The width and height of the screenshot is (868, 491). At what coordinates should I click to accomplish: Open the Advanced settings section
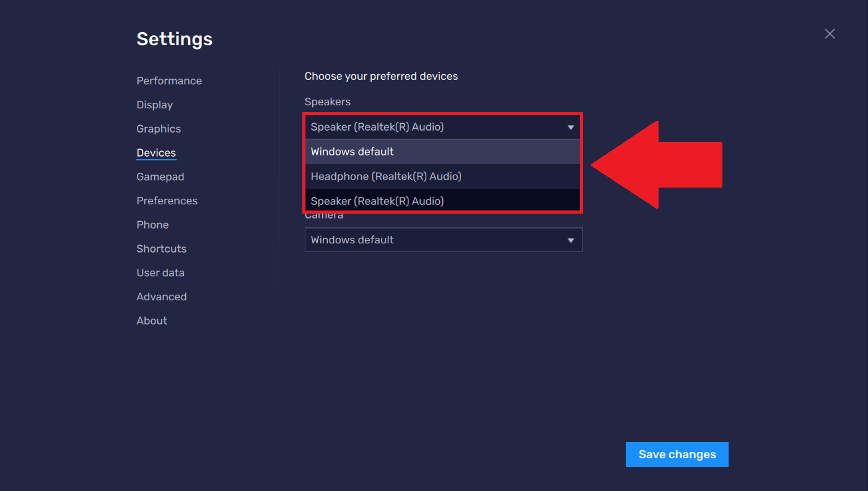point(161,297)
